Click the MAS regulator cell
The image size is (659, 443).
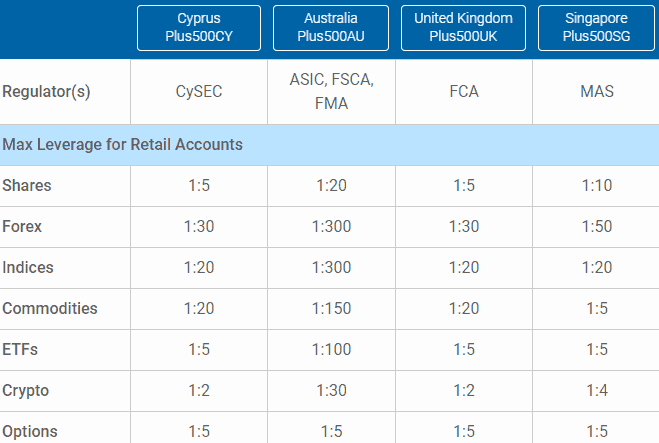pos(597,92)
